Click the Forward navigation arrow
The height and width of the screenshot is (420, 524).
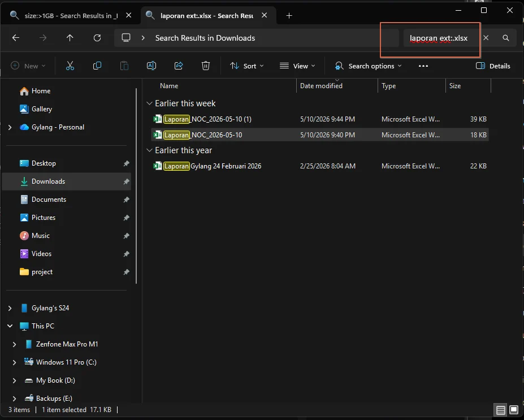click(43, 38)
